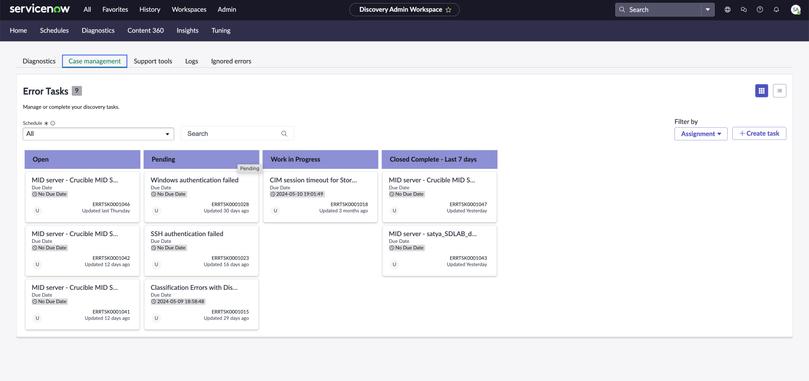Viewport: 809px width, 381px height.
Task: Open the Classification Errors card
Action: point(201,304)
